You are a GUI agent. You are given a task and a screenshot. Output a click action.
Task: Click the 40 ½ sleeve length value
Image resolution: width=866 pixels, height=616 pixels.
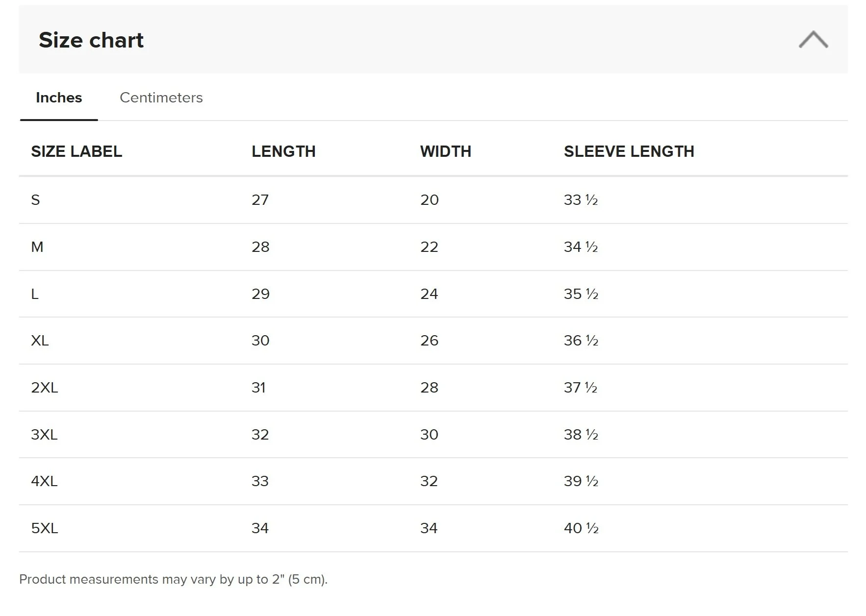pos(581,528)
